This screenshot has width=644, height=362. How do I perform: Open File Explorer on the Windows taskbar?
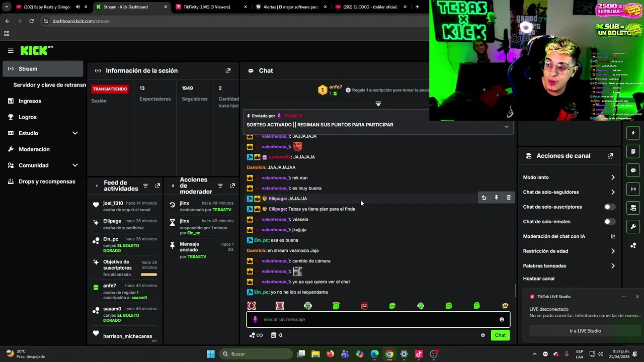pyautogui.click(x=315, y=354)
